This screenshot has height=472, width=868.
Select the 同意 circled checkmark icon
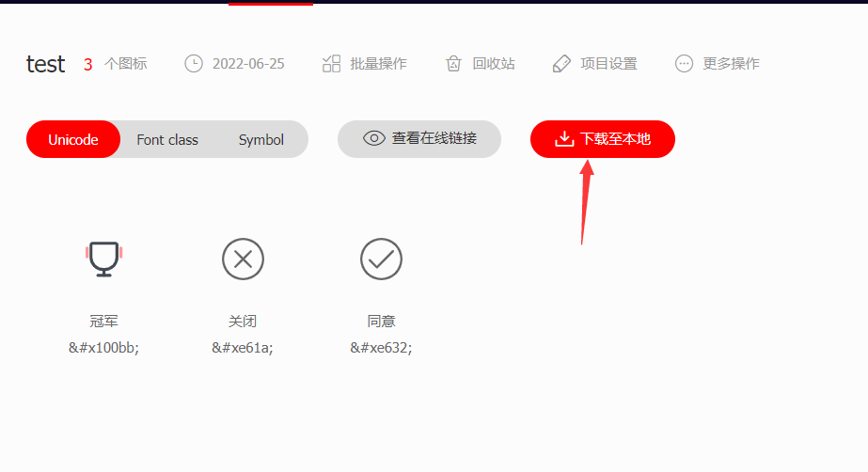point(382,259)
